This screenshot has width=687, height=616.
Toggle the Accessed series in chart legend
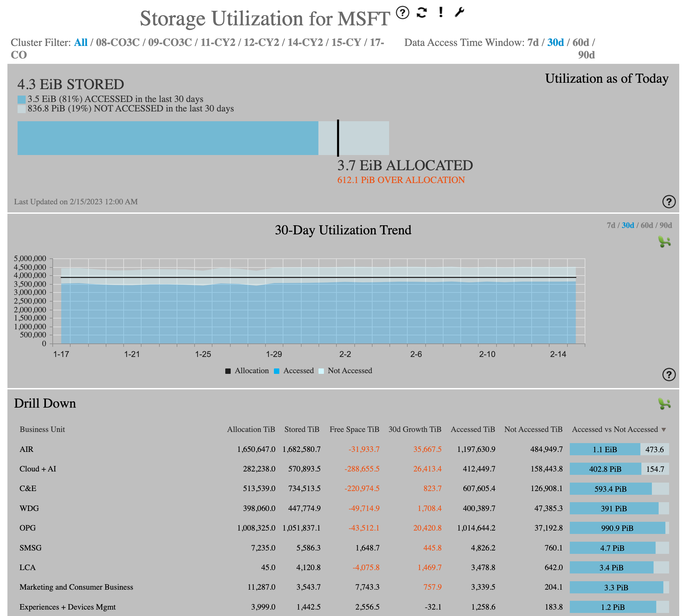tap(294, 370)
